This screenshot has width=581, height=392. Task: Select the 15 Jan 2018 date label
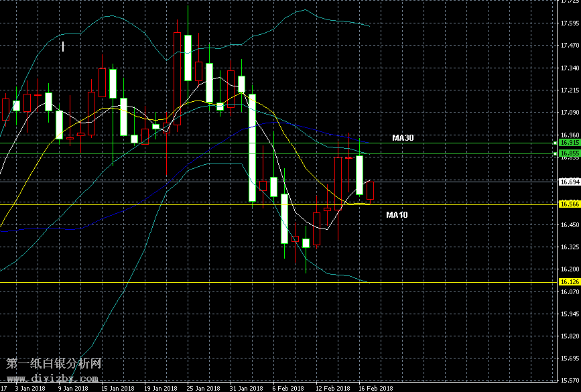115,388
